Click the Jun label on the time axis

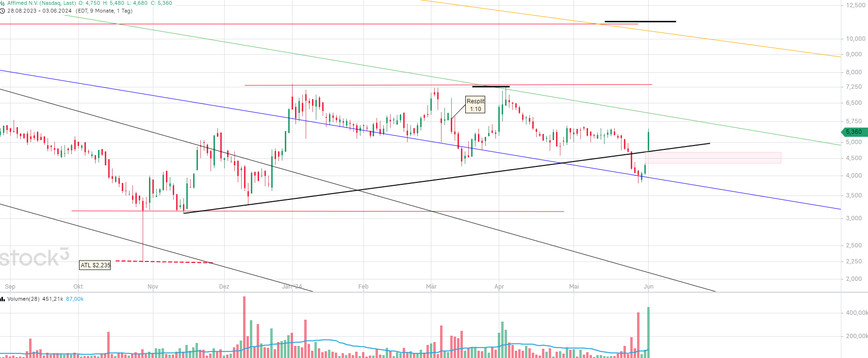pos(648,286)
